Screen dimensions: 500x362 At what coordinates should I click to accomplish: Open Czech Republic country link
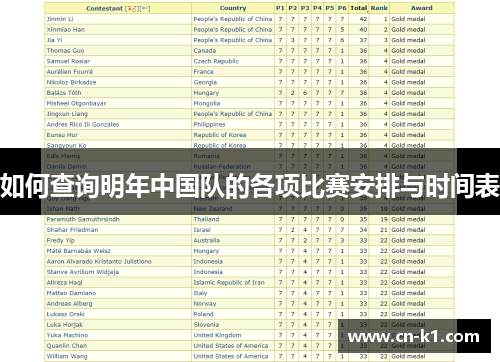tap(216, 61)
